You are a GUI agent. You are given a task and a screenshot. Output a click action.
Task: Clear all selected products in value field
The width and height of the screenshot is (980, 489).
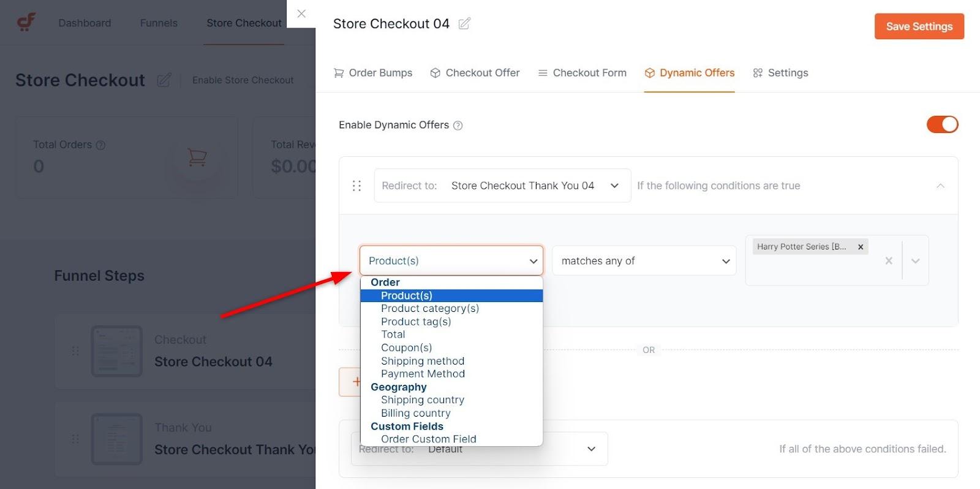[x=889, y=260]
